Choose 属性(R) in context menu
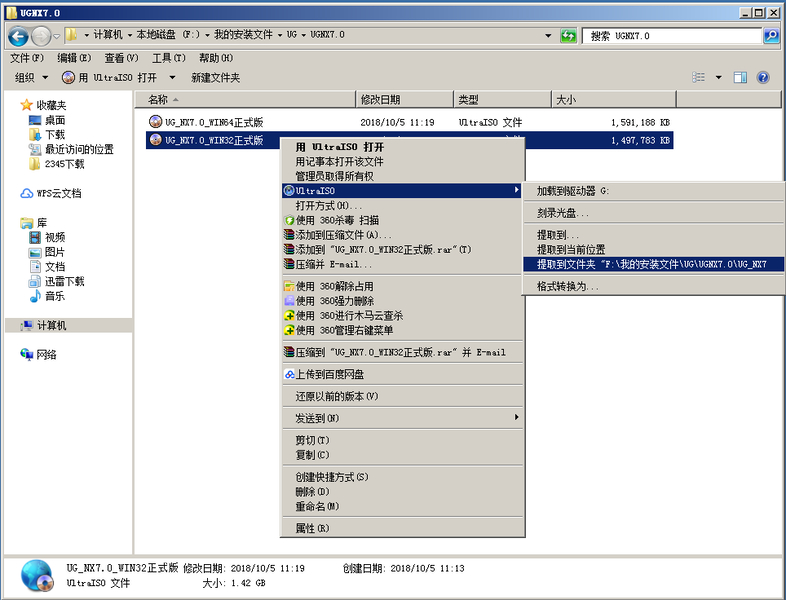The image size is (786, 600). point(403,528)
